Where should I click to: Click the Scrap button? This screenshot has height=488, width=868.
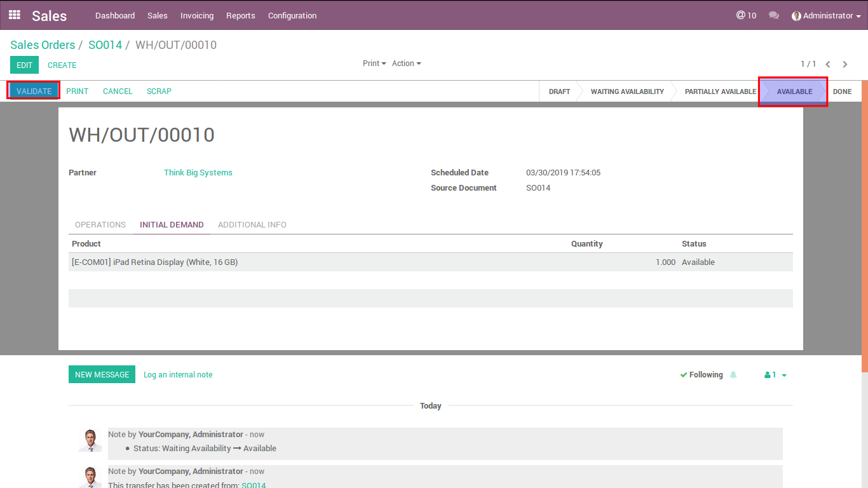(159, 91)
